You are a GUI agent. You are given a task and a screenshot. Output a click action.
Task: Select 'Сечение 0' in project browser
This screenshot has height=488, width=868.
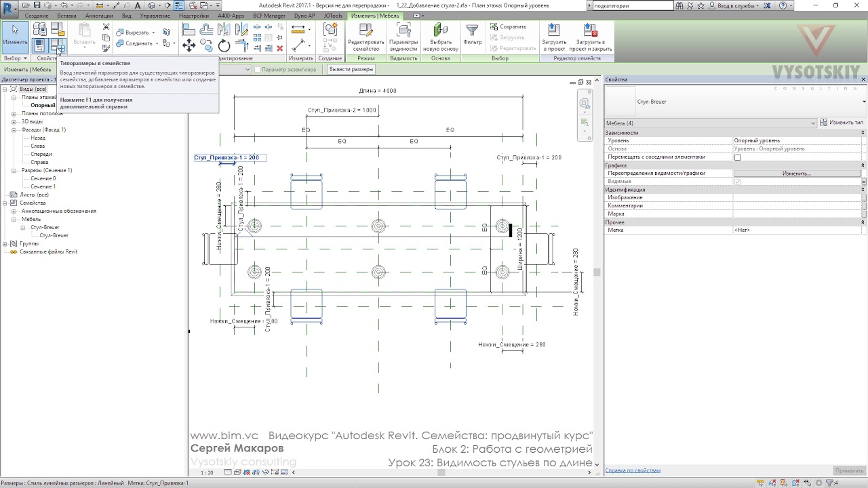43,178
